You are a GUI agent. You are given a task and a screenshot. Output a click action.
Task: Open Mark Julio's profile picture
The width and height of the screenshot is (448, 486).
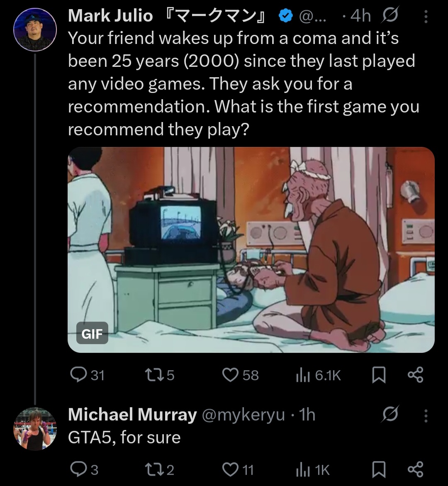[35, 29]
